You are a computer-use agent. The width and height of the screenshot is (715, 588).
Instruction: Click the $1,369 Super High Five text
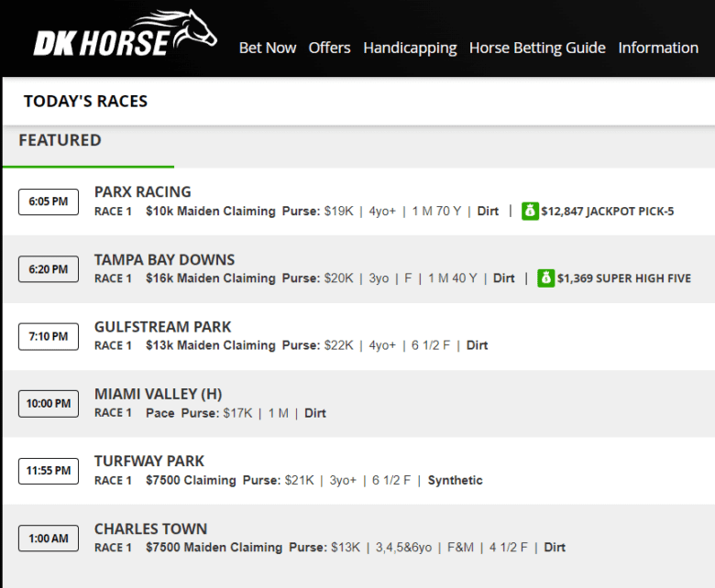tap(624, 278)
